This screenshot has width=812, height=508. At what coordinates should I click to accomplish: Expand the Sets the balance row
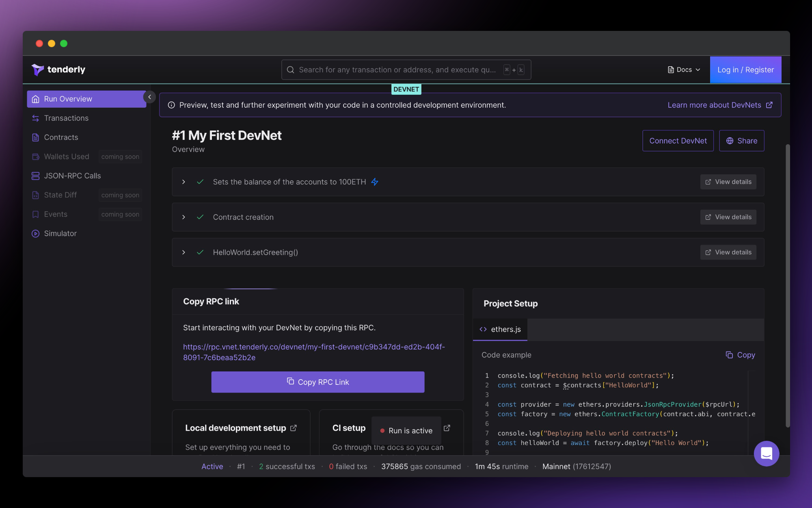[x=184, y=182]
